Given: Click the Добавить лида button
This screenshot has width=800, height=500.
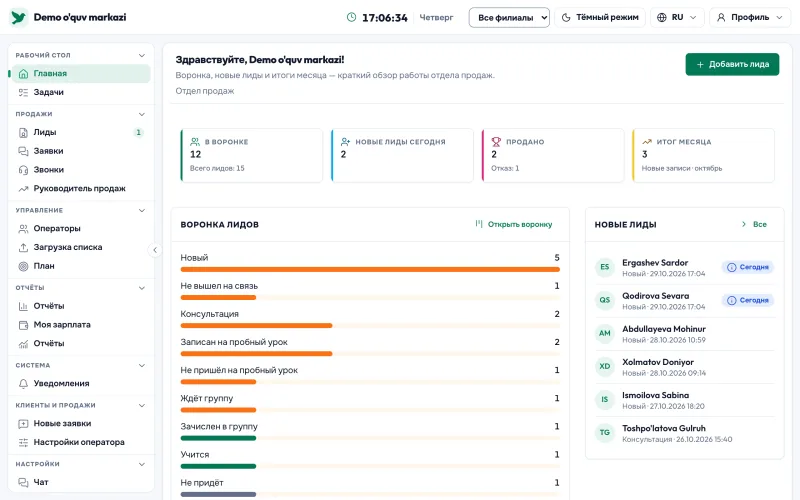Looking at the screenshot, I should click(732, 64).
